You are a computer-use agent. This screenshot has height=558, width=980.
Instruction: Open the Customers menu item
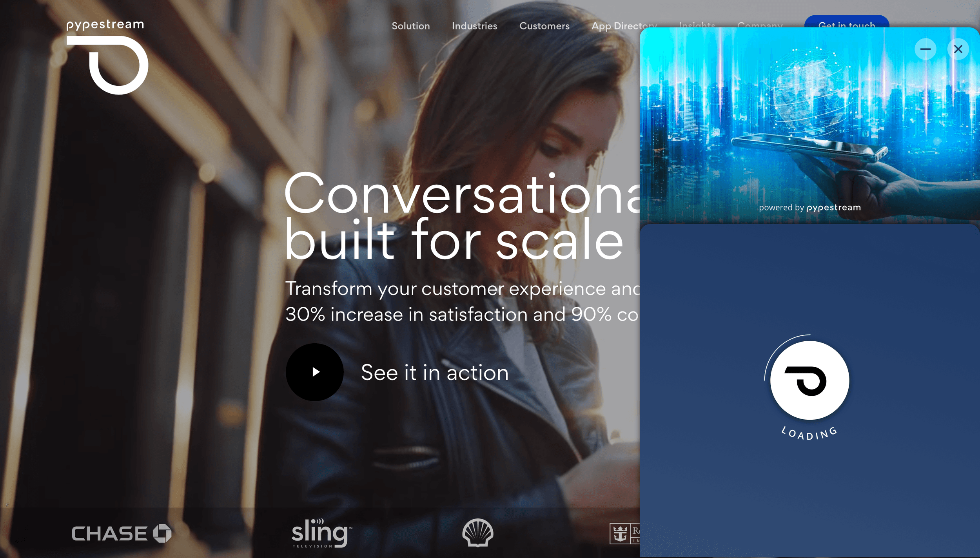pyautogui.click(x=544, y=26)
